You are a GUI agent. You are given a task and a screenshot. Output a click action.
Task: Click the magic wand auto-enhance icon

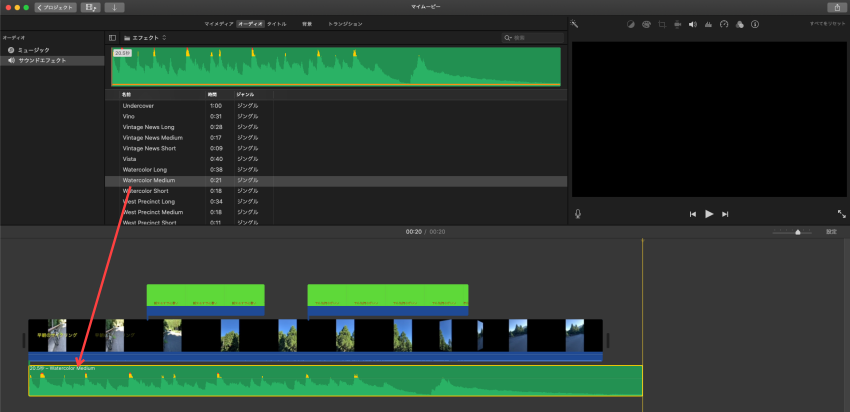575,23
